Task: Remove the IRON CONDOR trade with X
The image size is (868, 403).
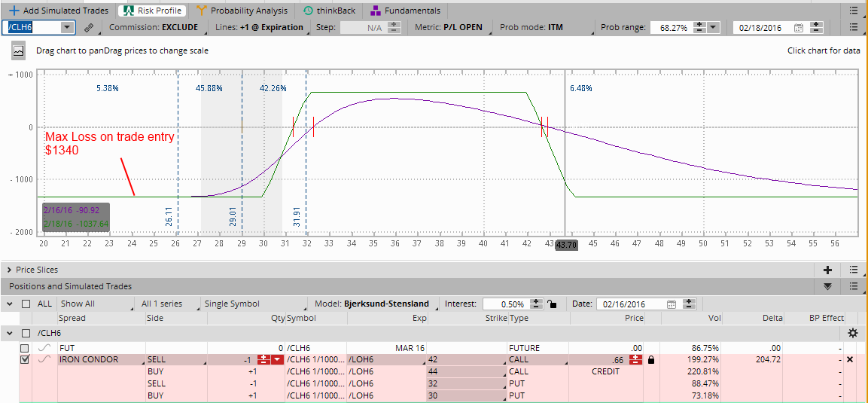Action: [850, 360]
